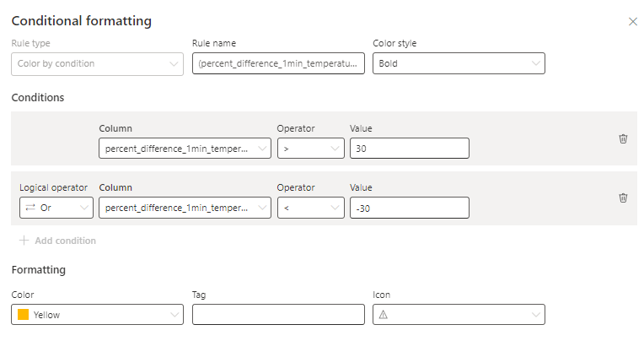Image resolution: width=644 pixels, height=341 pixels.
Task: Click the Rule name text field
Action: (278, 63)
